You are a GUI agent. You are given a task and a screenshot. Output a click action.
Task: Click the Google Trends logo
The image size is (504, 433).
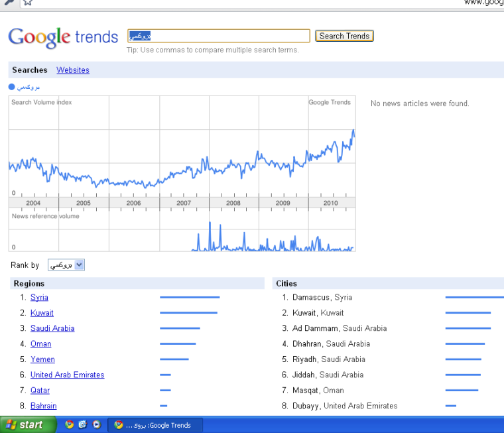click(x=63, y=37)
